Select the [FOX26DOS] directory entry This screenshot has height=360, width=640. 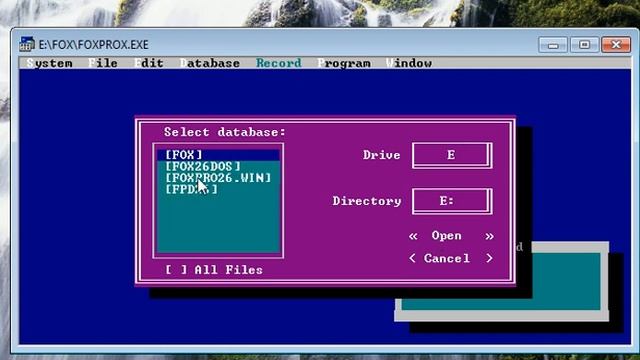click(218, 166)
